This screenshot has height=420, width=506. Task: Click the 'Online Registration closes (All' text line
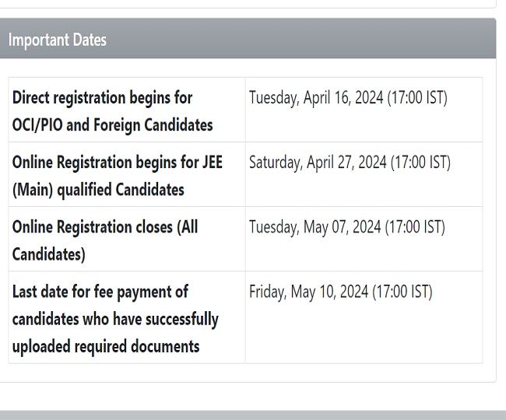pos(105,227)
